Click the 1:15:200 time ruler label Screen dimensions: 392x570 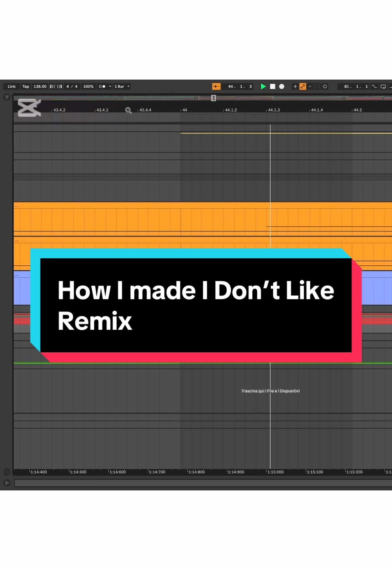(354, 472)
